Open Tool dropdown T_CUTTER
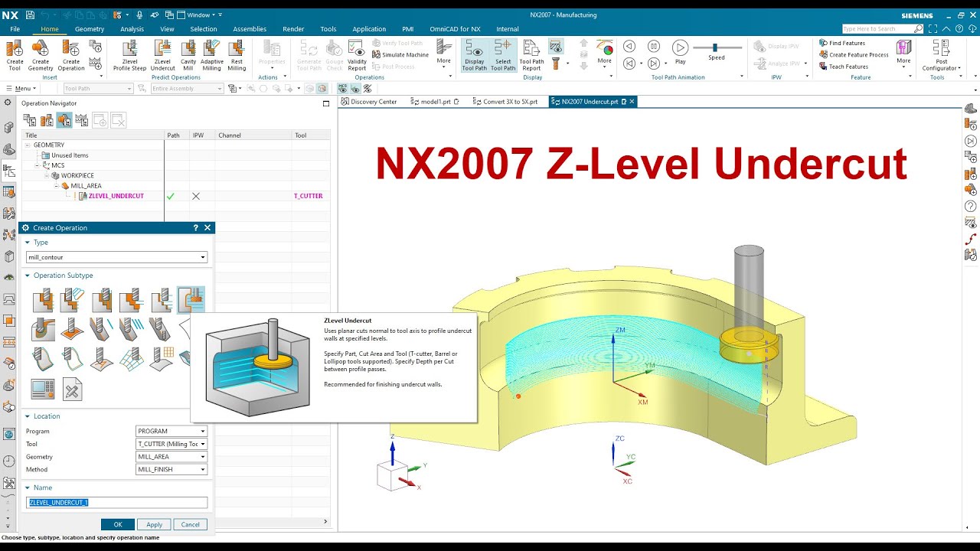 point(171,444)
